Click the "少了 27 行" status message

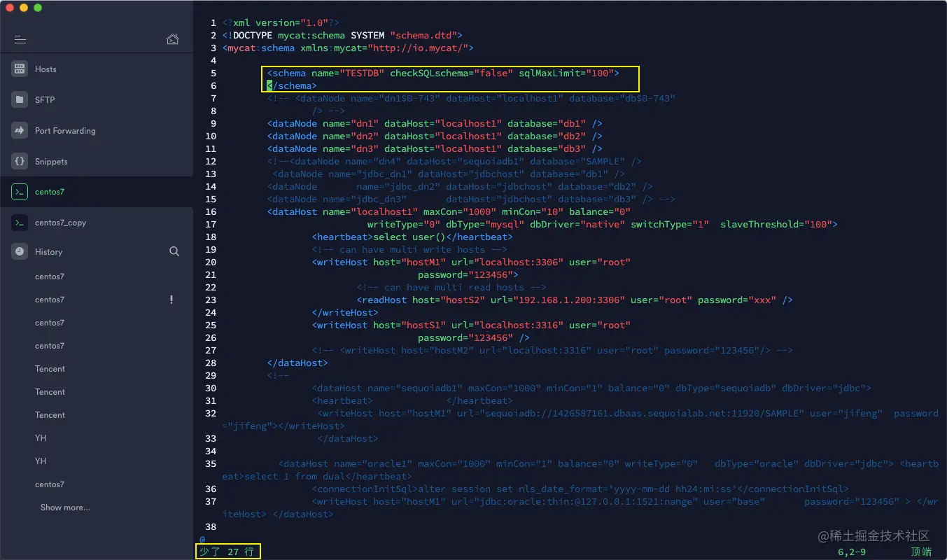pos(228,552)
